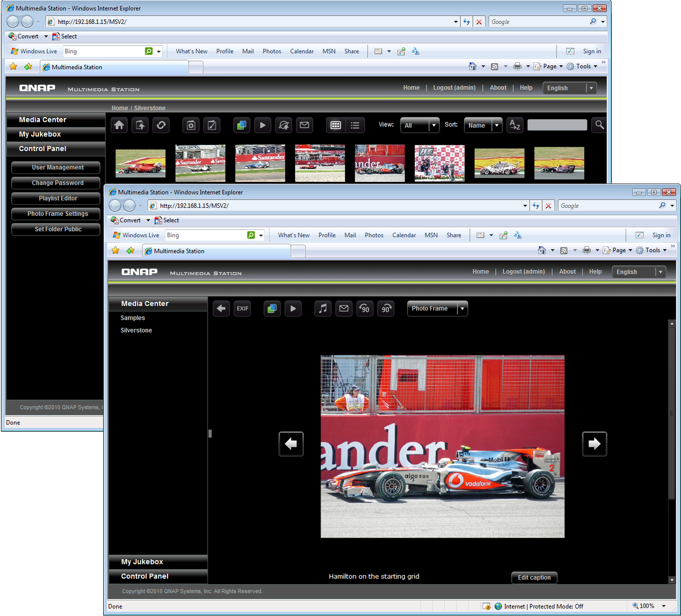This screenshot has width=681, height=616.
Task: Open the English language dropdown in back window
Action: [569, 88]
